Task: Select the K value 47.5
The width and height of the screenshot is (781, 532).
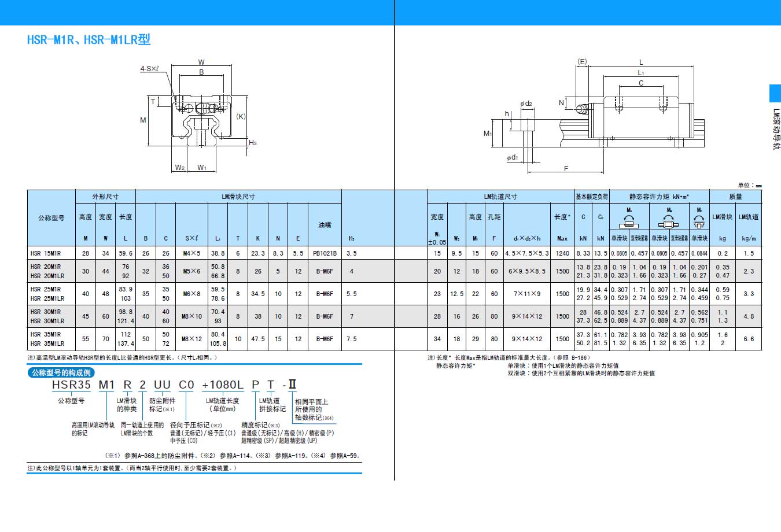Action: coord(258,339)
